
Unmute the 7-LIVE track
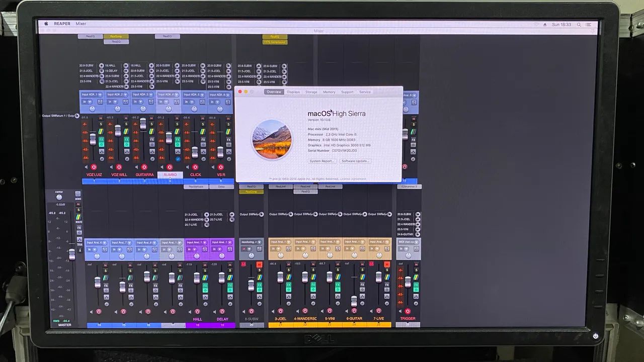pyautogui.click(x=387, y=264)
